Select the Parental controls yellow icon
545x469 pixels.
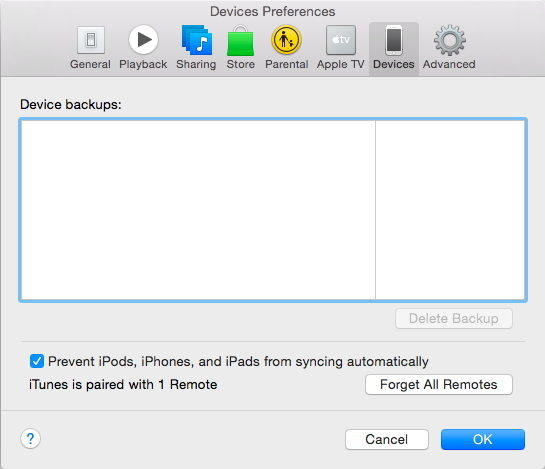click(x=286, y=40)
